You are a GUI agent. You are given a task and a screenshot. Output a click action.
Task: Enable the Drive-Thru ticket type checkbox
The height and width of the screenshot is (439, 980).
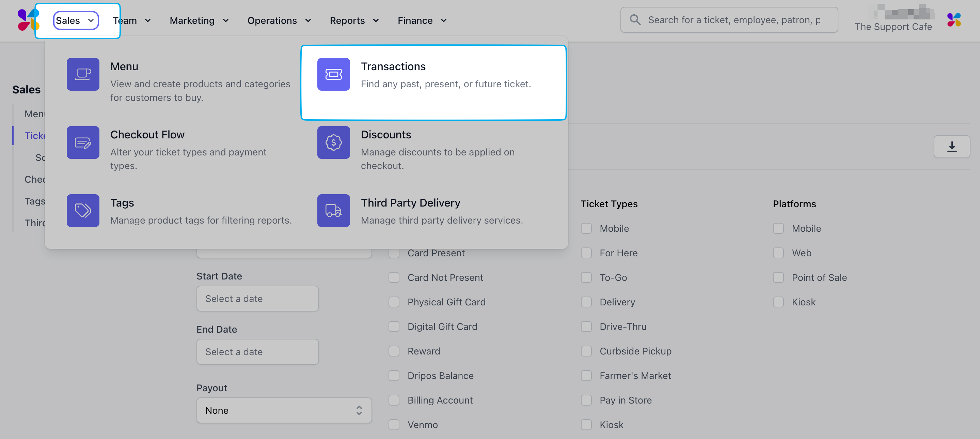586,327
